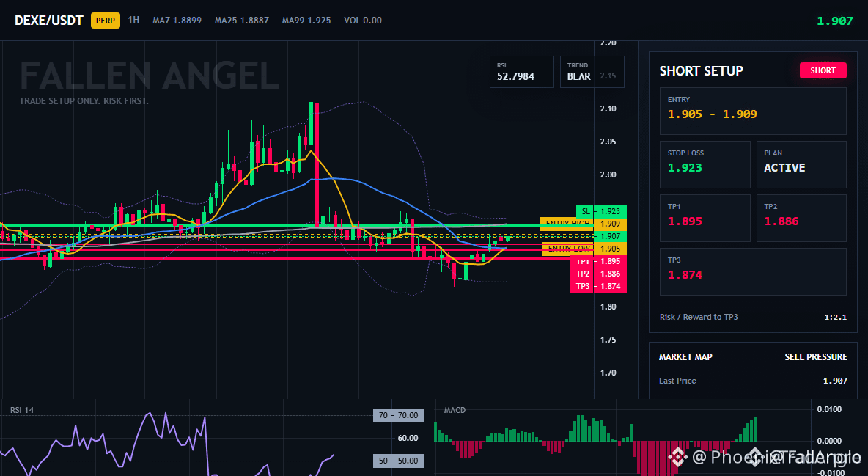This screenshot has height=476, width=868.
Task: Click the TP1 1.895 card
Action: click(705, 218)
